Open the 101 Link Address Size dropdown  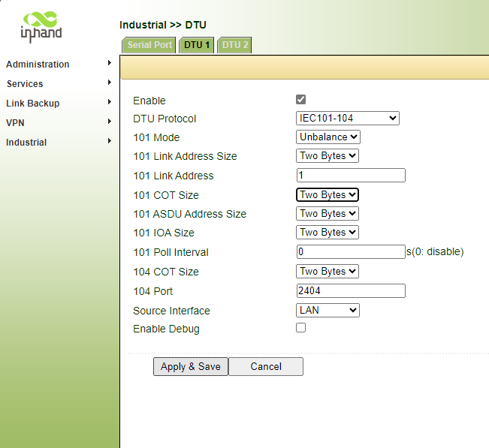point(328,156)
